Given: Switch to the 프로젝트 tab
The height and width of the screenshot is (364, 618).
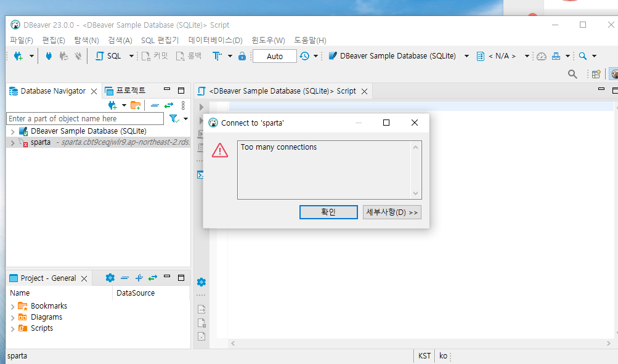Looking at the screenshot, I should [125, 91].
